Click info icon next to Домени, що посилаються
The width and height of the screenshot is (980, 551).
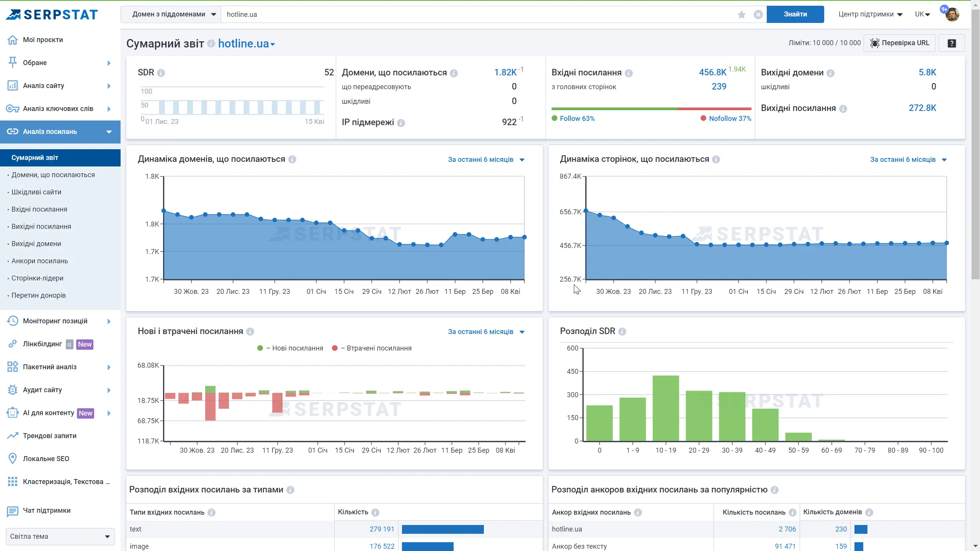[454, 73]
